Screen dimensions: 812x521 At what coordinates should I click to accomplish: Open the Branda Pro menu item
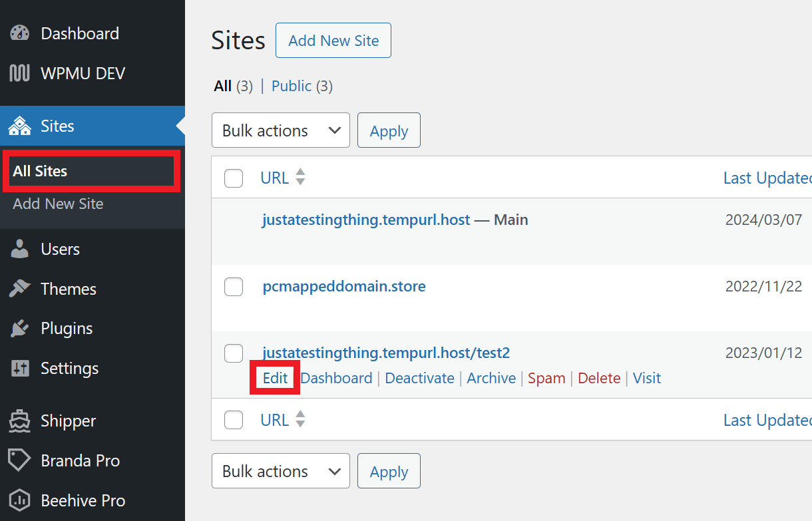[x=93, y=460]
